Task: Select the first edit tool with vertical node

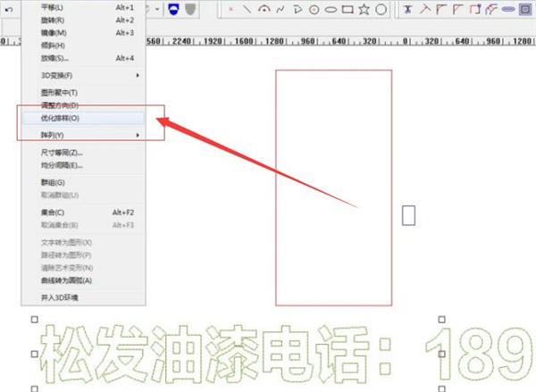Action: tap(407, 9)
